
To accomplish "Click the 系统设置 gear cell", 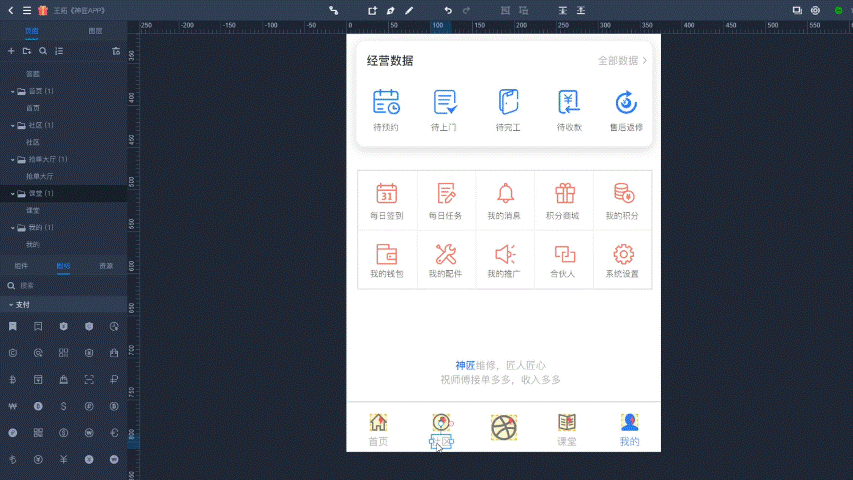I will pyautogui.click(x=622, y=260).
